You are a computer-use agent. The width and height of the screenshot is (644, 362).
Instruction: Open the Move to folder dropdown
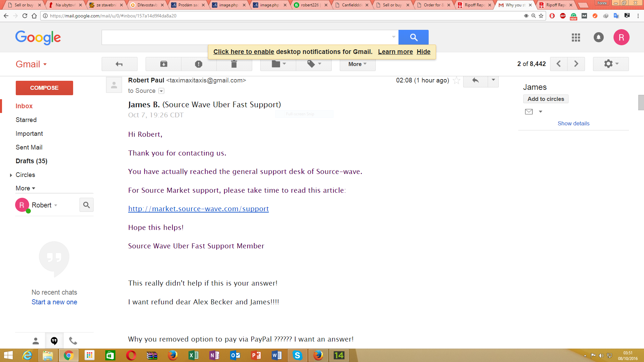(278, 64)
